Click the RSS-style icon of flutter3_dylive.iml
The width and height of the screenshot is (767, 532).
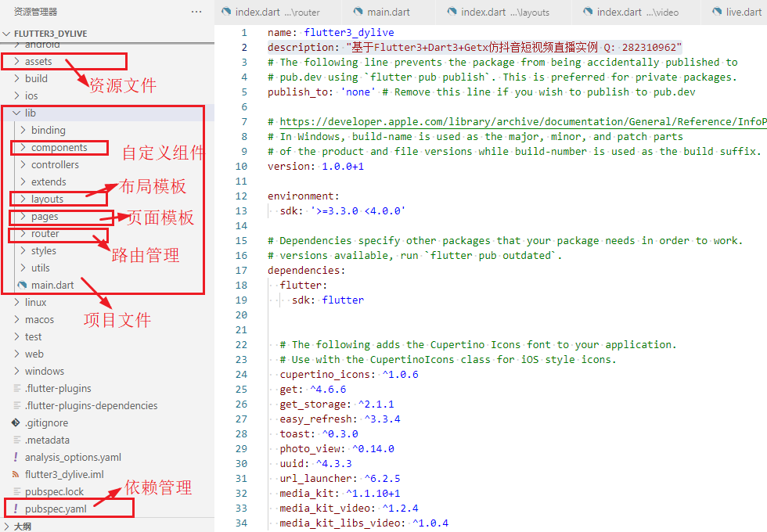pos(16,474)
